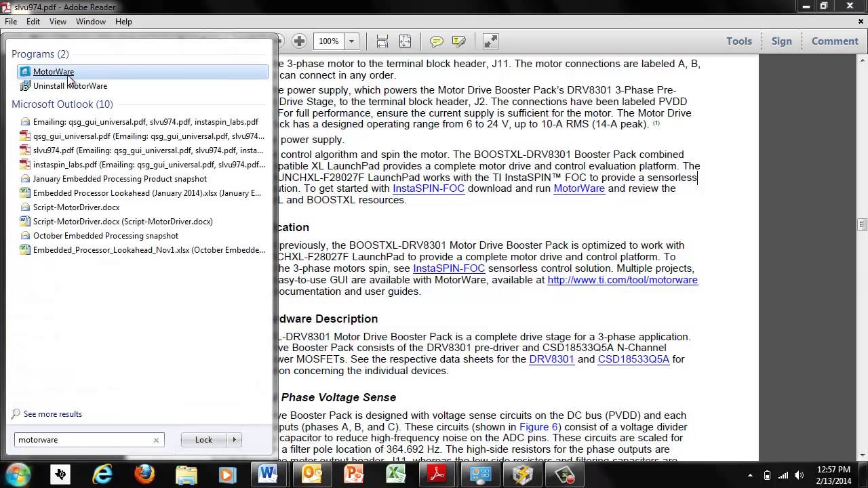Open the yellow cube taskbar application
Viewport: 868px width, 488px height.
click(522, 474)
